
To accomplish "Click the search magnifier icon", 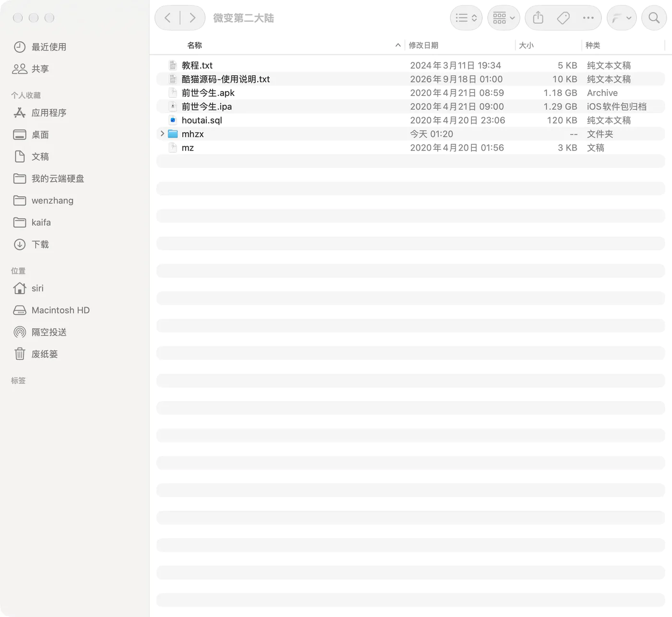I will tap(654, 18).
